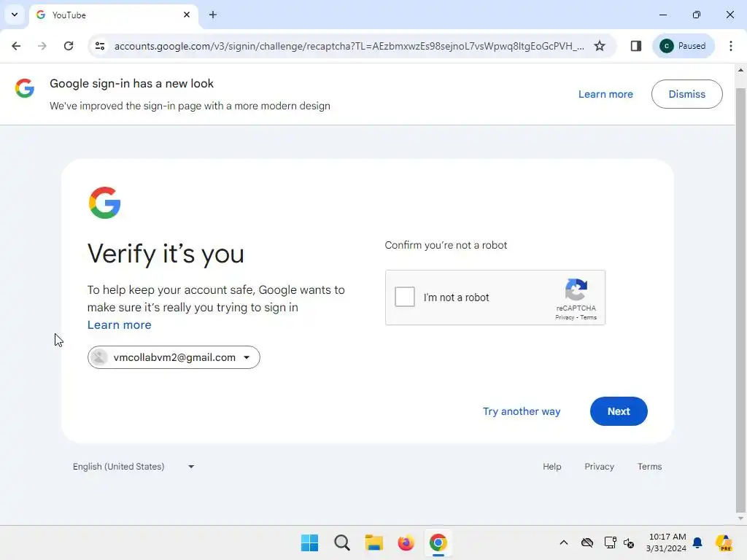Open the English (United States) language dropdown

pos(133,467)
